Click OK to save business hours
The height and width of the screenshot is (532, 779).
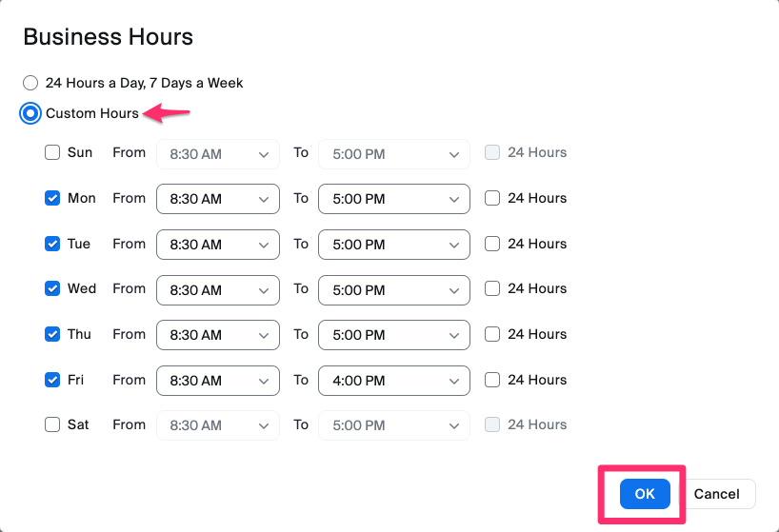point(645,494)
